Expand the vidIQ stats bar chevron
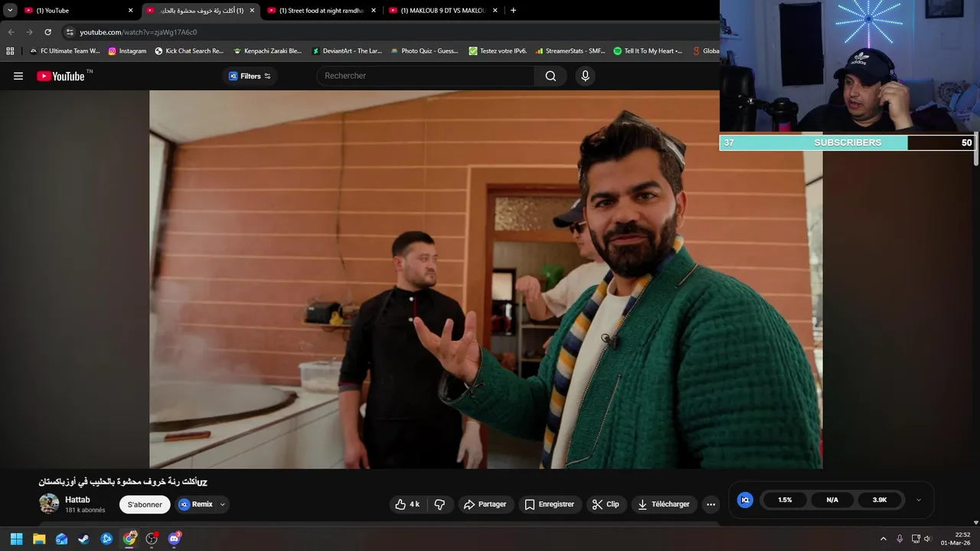Image resolution: width=980 pixels, height=551 pixels. (x=919, y=500)
